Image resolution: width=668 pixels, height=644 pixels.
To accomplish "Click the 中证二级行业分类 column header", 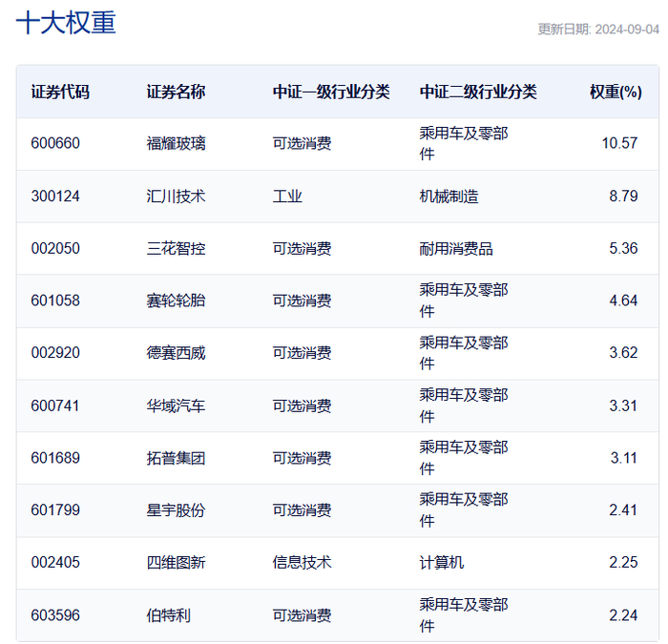I will click(x=478, y=92).
